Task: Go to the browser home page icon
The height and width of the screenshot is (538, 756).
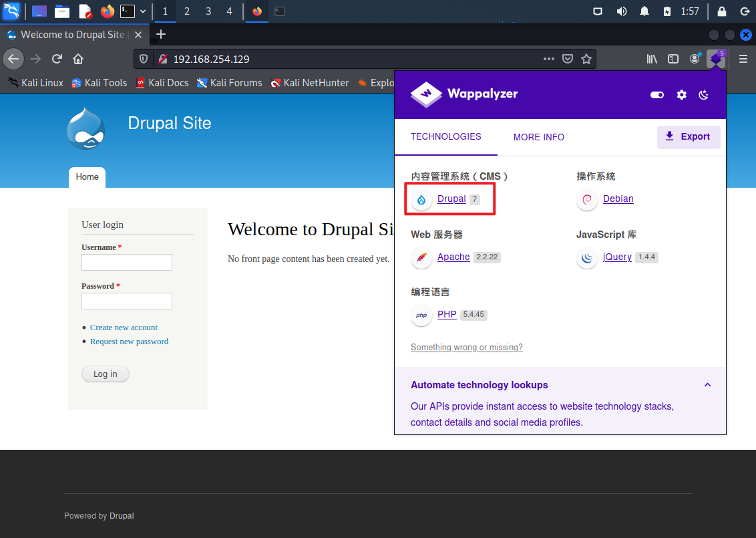Action: coord(78,59)
